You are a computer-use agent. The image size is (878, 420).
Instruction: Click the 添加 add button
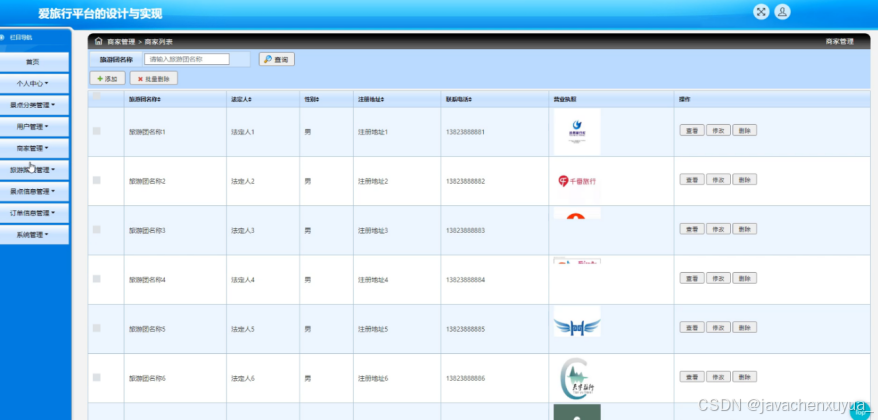pyautogui.click(x=108, y=78)
